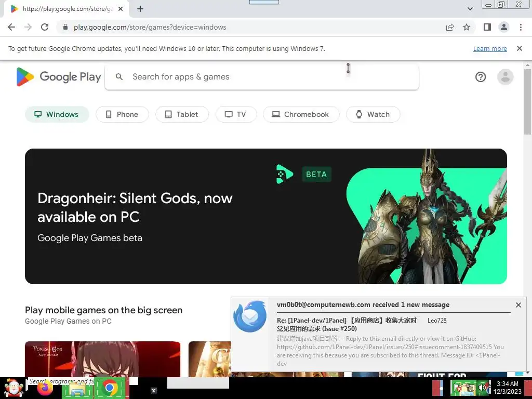
Task: Click the vm0b0t received 1 new message title
Action: click(x=363, y=304)
